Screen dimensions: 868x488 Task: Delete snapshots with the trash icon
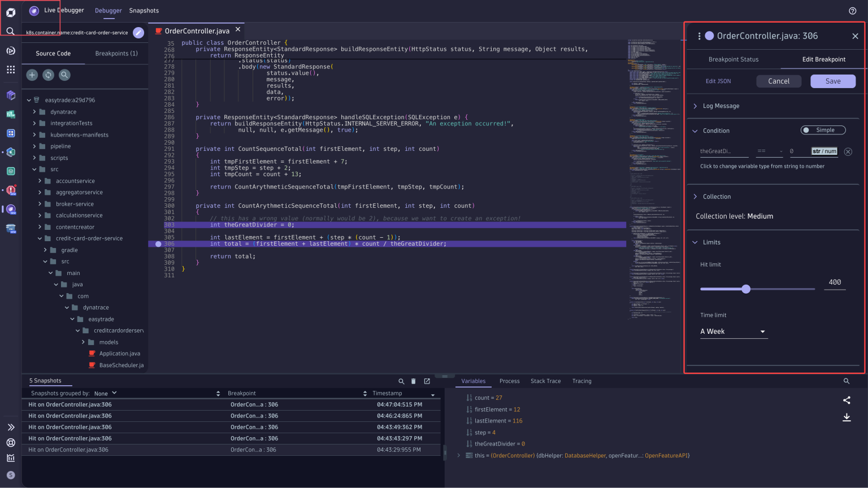(413, 381)
